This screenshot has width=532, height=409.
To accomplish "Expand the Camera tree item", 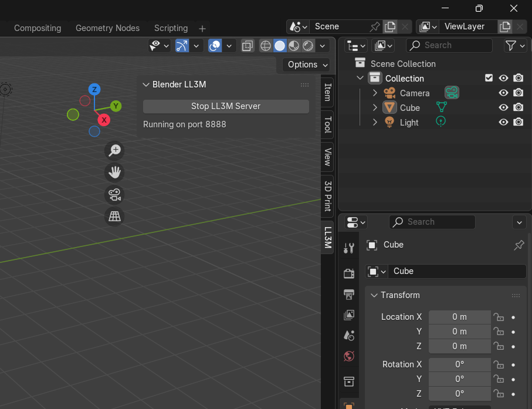I will [375, 93].
